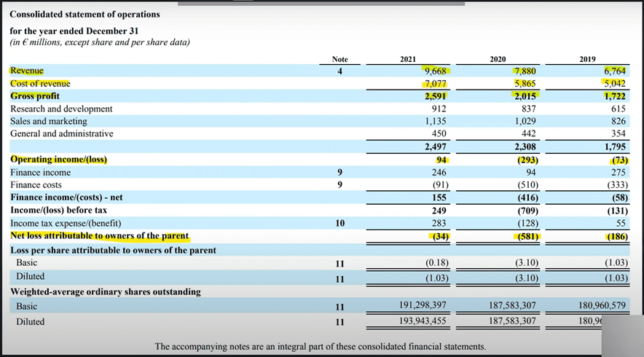The width and height of the screenshot is (644, 357).
Task: Select the Sales and marketing row label
Action: (49, 121)
